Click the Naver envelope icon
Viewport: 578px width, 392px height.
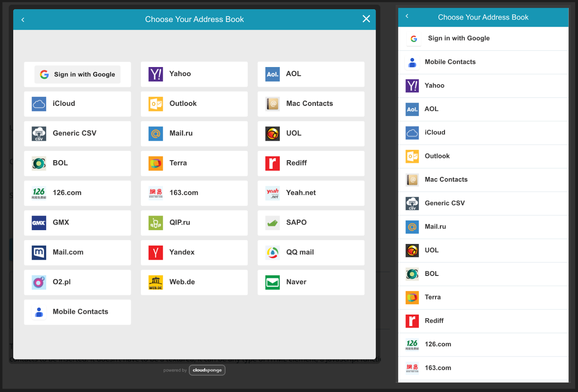pyautogui.click(x=272, y=282)
